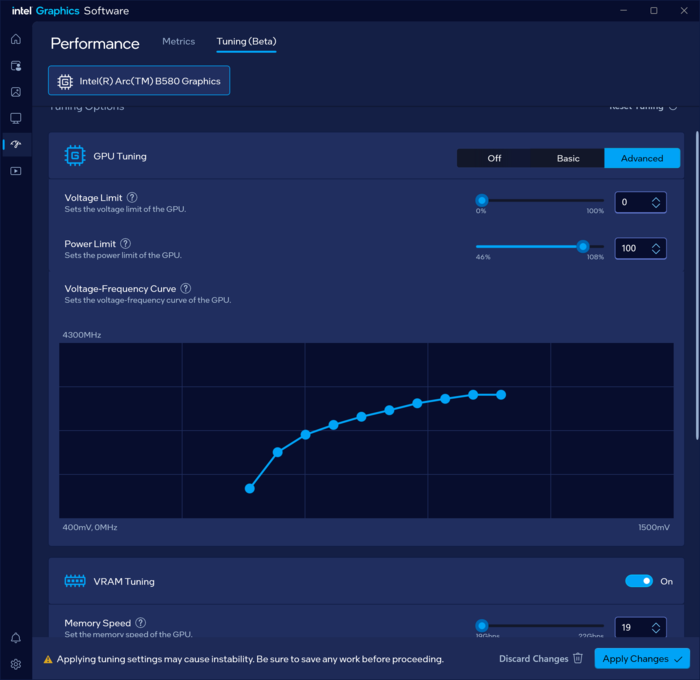
Task: Switch to the Metrics tab
Action: 179,42
